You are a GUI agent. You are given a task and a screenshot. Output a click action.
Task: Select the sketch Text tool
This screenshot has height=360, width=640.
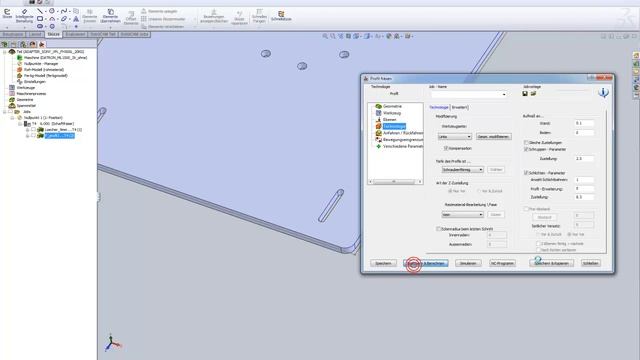(x=76, y=19)
